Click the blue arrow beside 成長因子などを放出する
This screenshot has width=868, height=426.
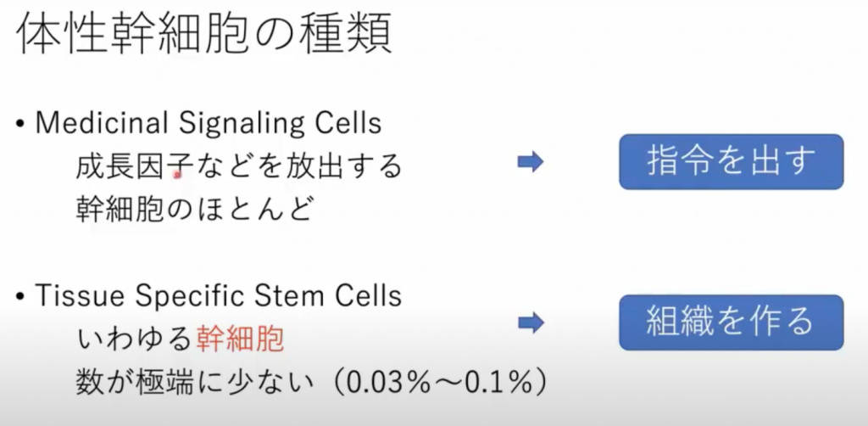click(531, 162)
